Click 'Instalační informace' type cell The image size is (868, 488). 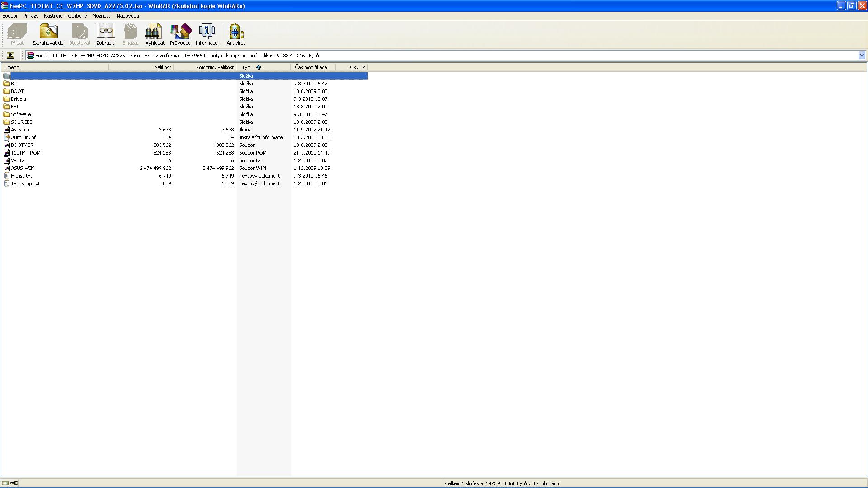click(x=261, y=137)
